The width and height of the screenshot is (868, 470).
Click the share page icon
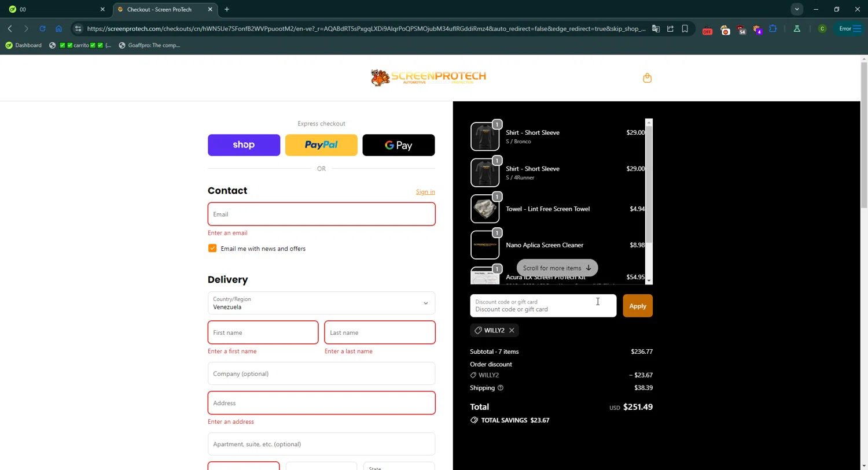[670, 28]
